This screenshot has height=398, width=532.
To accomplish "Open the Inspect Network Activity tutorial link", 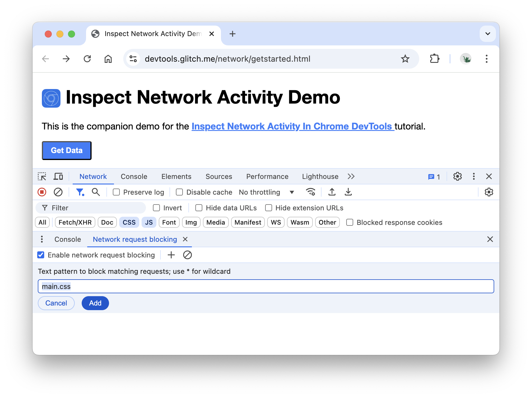I will tap(292, 126).
